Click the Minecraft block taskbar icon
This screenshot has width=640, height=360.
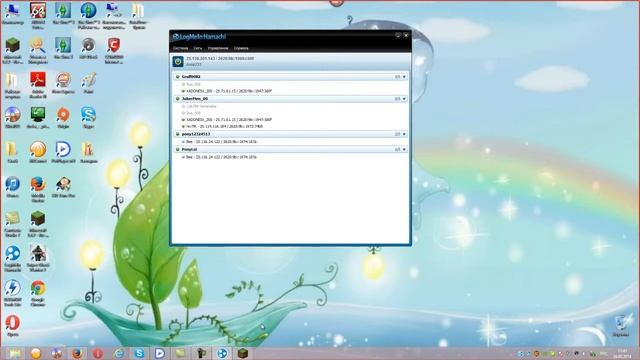pos(243,353)
